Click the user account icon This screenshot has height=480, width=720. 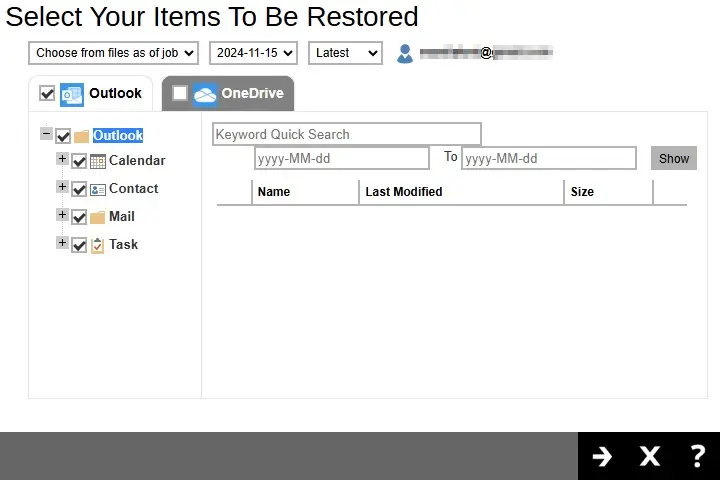pyautogui.click(x=405, y=53)
